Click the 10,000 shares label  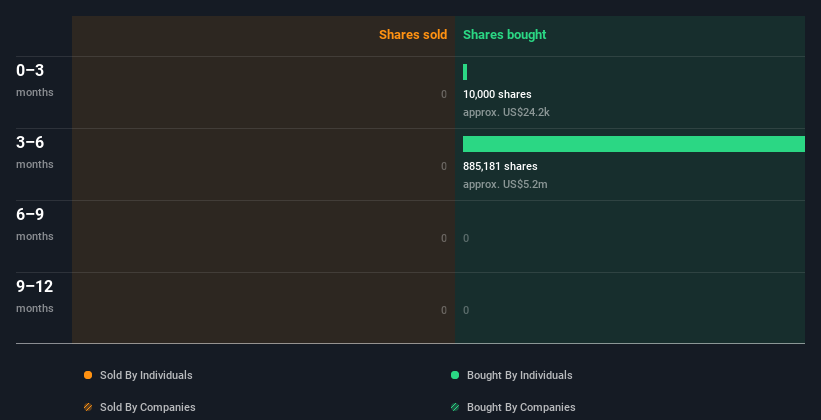[497, 94]
